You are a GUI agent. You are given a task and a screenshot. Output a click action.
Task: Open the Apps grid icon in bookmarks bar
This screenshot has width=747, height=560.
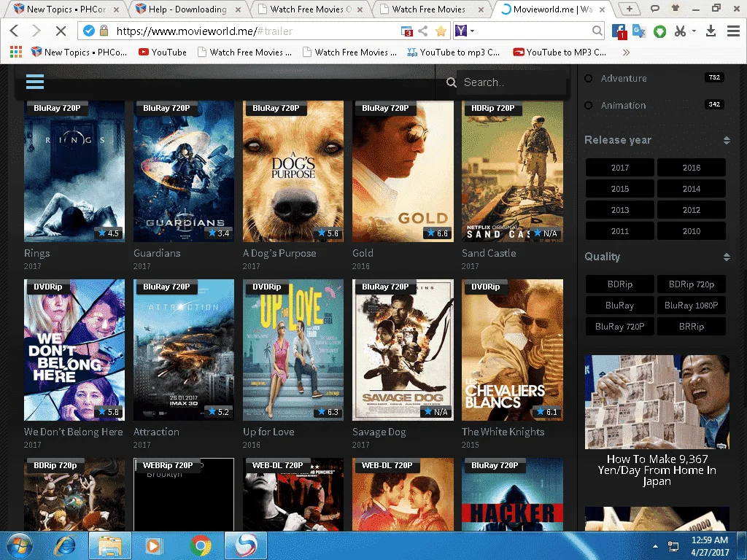coord(16,52)
